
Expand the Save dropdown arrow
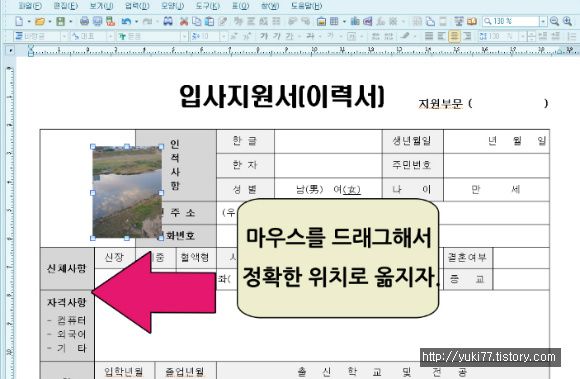tap(70, 21)
